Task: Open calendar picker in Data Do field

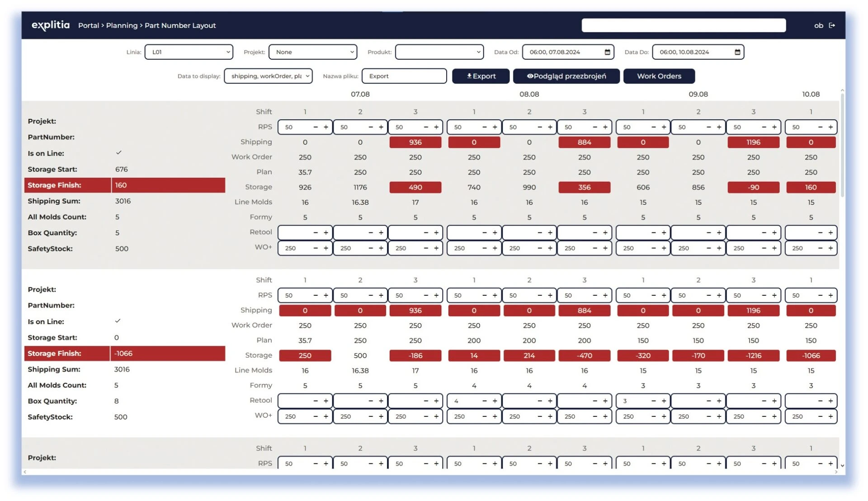Action: pyautogui.click(x=737, y=52)
